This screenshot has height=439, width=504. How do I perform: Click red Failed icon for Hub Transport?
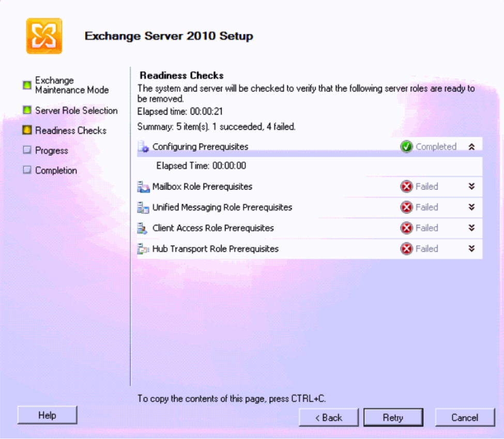[406, 249]
